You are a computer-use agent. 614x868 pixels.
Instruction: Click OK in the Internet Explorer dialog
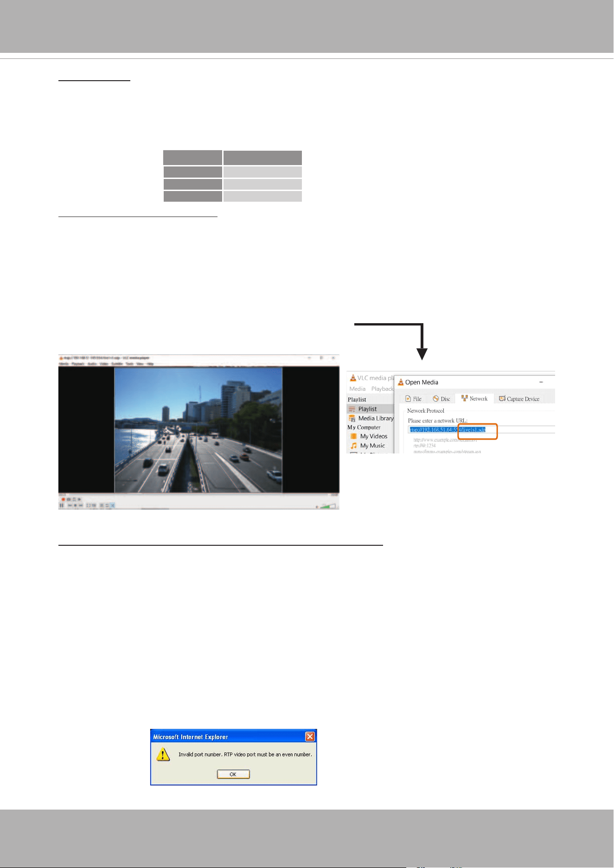click(233, 774)
